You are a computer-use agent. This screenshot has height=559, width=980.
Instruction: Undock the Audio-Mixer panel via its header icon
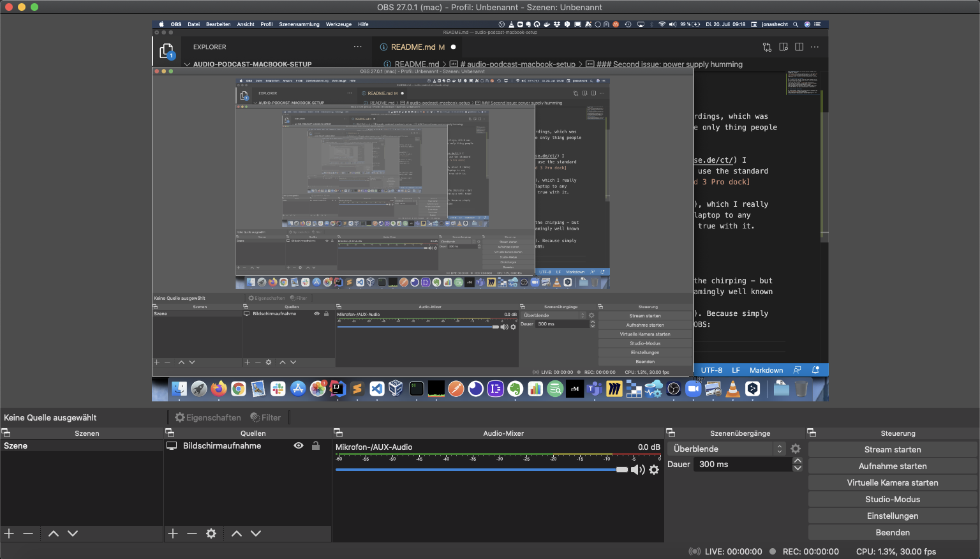point(338,433)
